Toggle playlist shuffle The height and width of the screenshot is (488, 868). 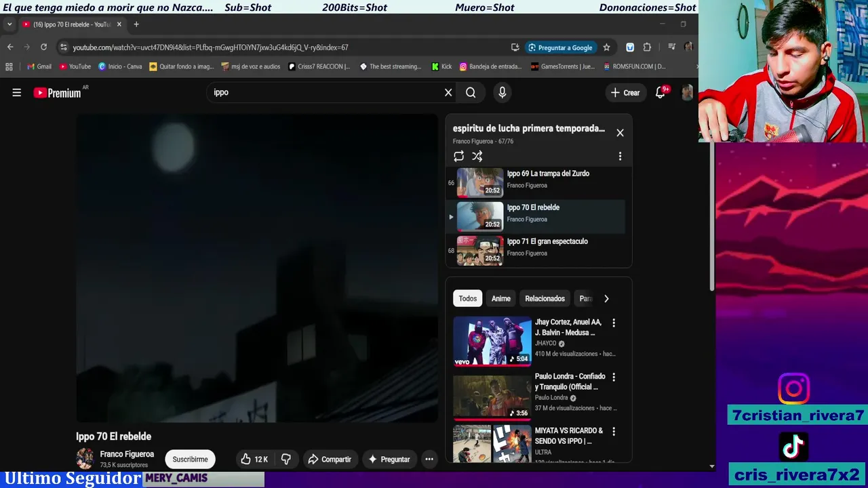pyautogui.click(x=477, y=157)
